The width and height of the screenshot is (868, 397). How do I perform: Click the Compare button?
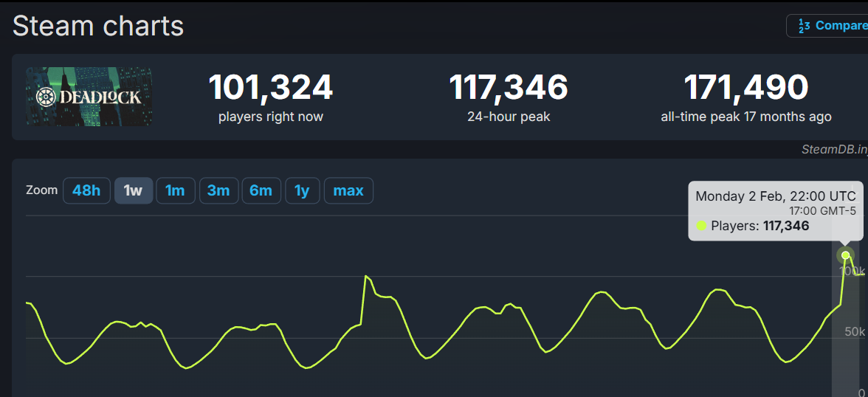point(827,26)
